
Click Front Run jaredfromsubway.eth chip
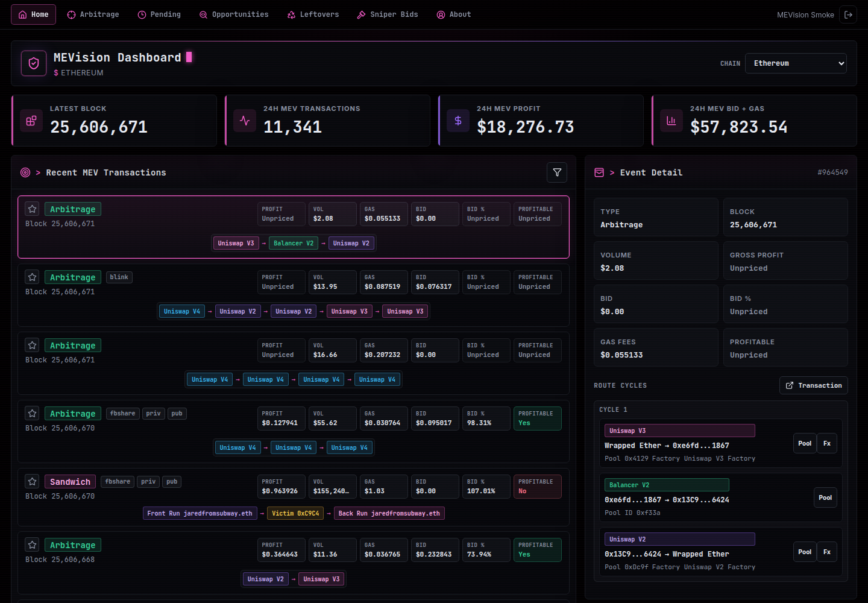tap(200, 513)
